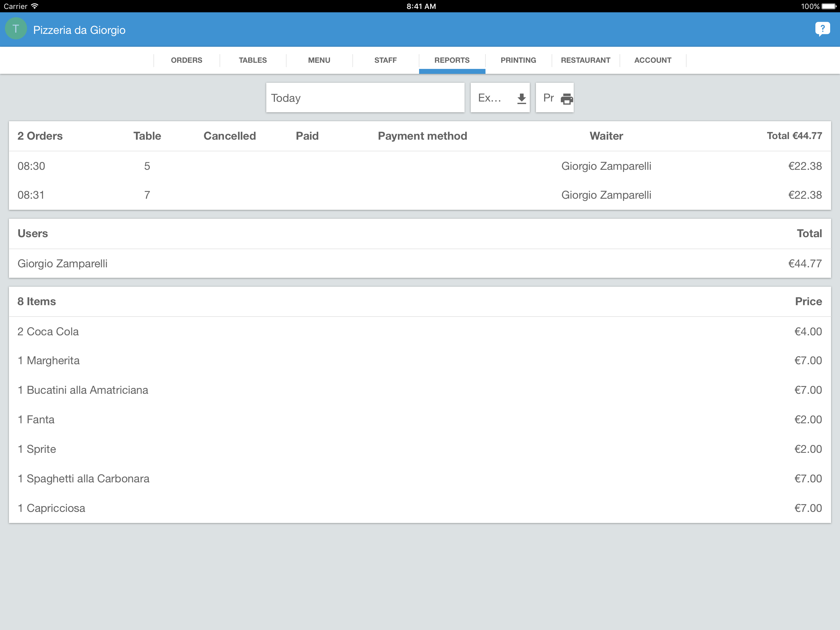
Task: Go to the Staff tab
Action: point(385,60)
